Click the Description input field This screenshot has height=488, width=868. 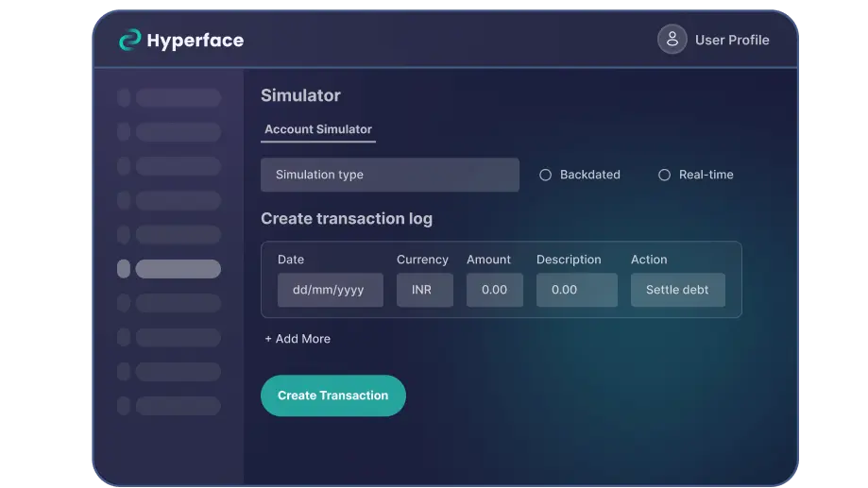tap(576, 290)
